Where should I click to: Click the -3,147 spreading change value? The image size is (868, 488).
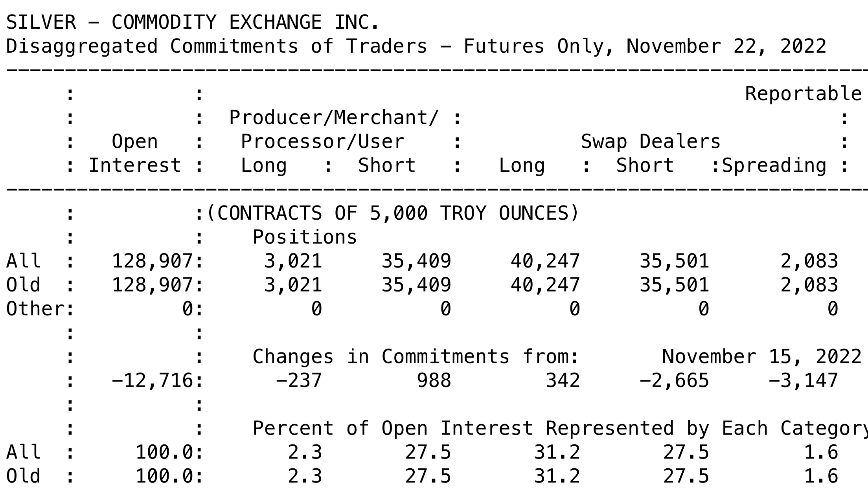point(803,381)
